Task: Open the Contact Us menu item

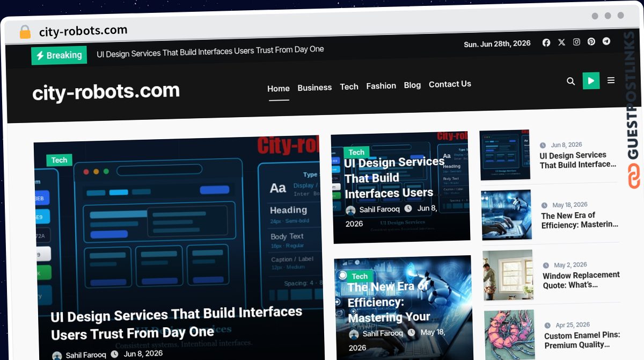Action: tap(450, 84)
